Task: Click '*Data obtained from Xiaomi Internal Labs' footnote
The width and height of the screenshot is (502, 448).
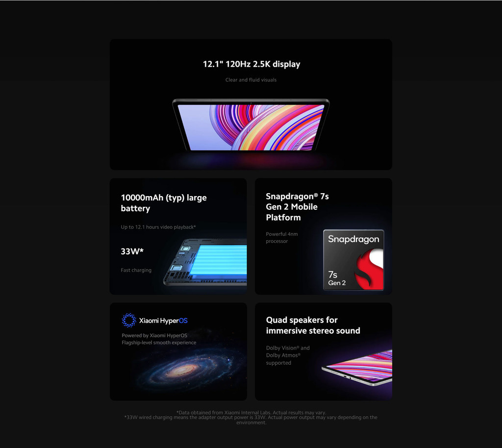Action: (251, 413)
